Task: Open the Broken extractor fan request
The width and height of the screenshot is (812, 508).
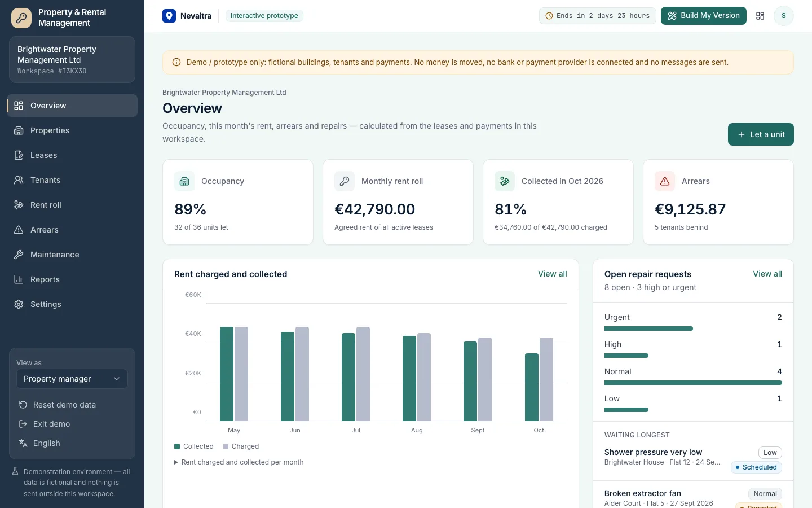Action: click(x=643, y=493)
